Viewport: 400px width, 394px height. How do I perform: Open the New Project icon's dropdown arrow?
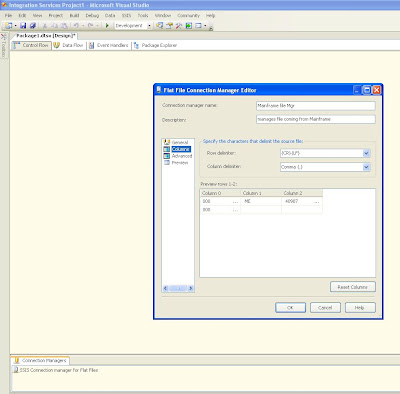15,25
